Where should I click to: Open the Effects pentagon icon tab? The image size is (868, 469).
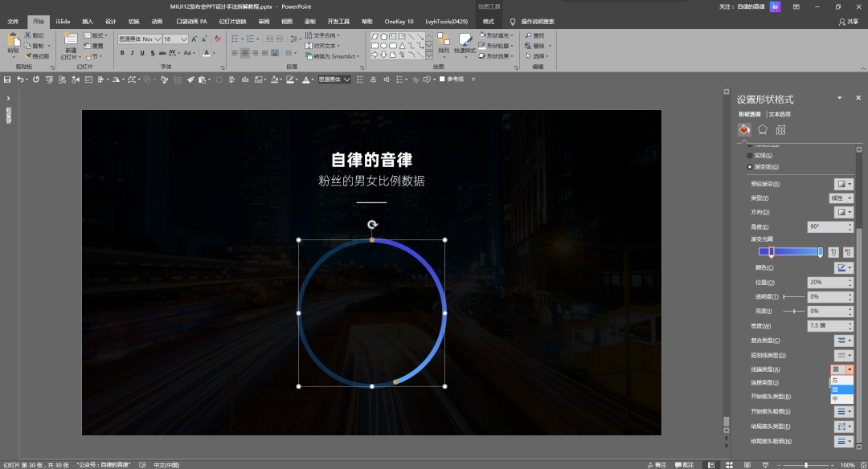pyautogui.click(x=762, y=129)
